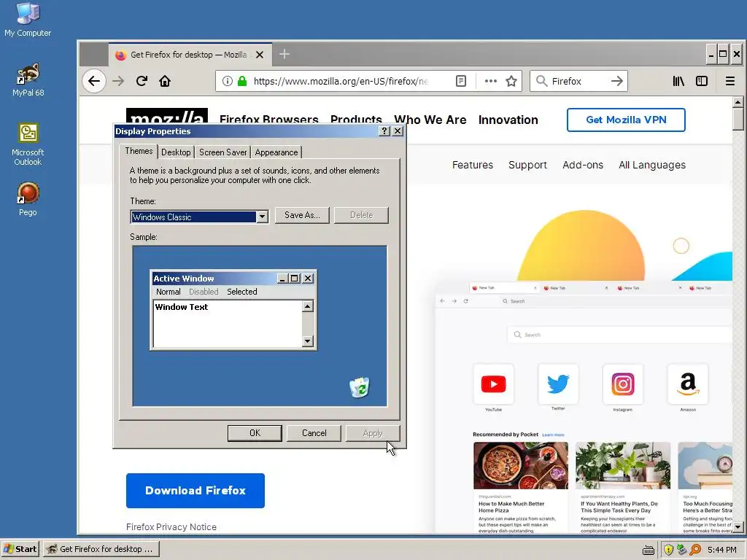Click the keyboard icon in the system tray
This screenshot has height=560, width=747.
coord(648,550)
